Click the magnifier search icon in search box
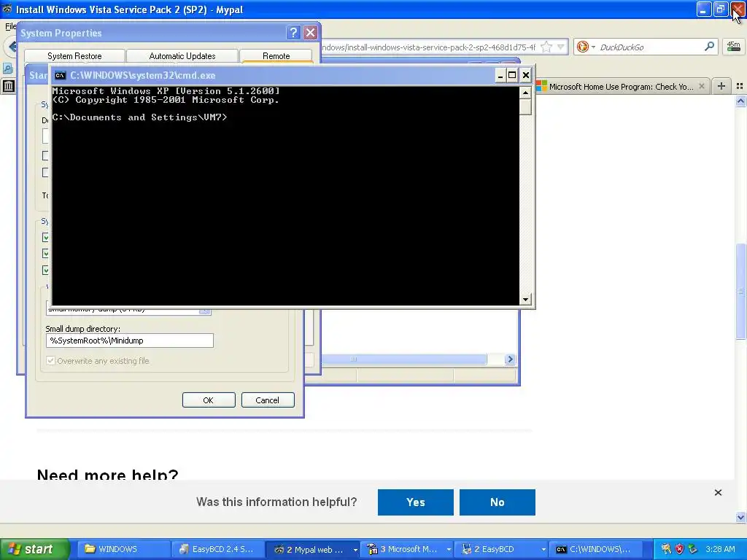The width and height of the screenshot is (747, 560). click(709, 46)
